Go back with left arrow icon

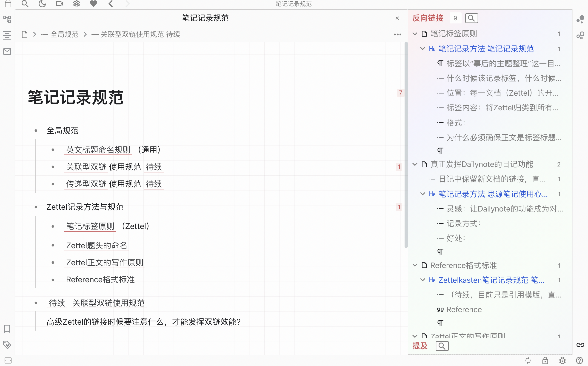click(111, 4)
